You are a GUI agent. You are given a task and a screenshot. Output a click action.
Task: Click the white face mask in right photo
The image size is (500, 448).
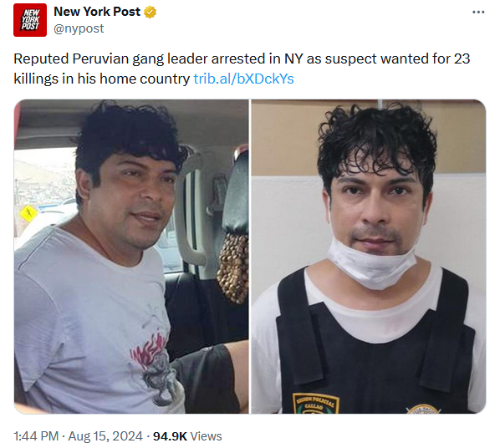point(372,262)
